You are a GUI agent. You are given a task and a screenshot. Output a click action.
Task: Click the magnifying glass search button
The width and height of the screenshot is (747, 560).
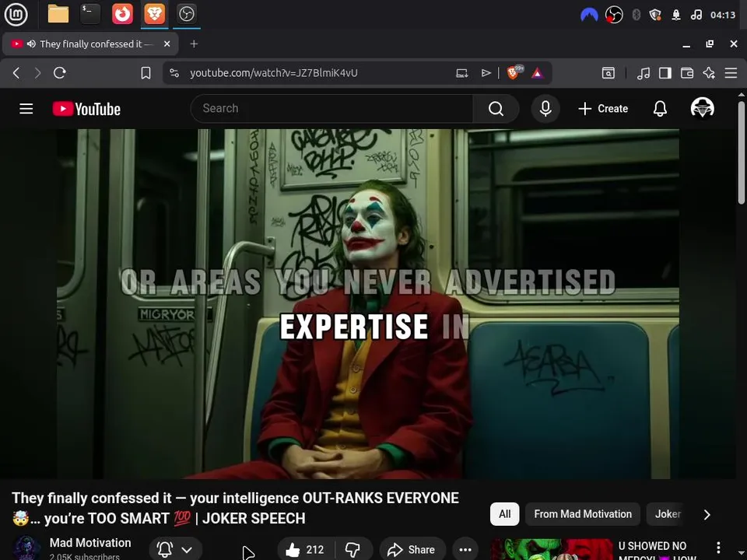click(x=496, y=109)
